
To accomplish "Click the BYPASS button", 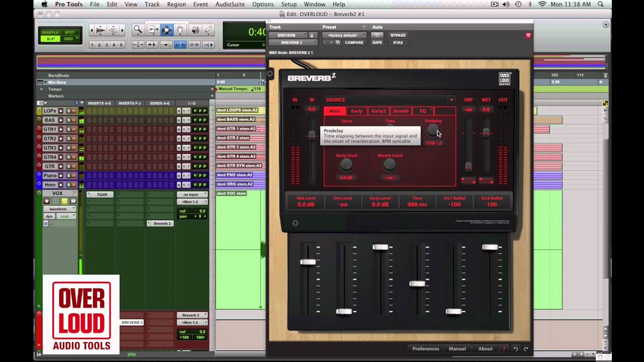I will [398, 35].
